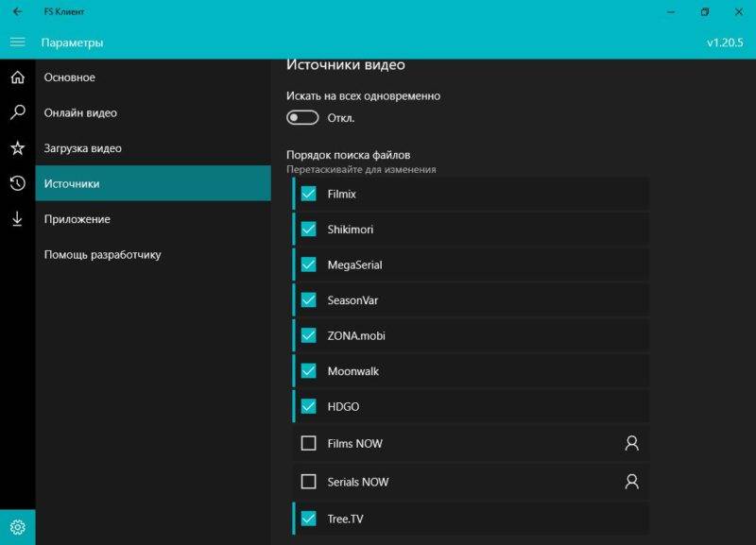Close the FS Клиент window
The width and height of the screenshot is (756, 545).
tap(739, 11)
